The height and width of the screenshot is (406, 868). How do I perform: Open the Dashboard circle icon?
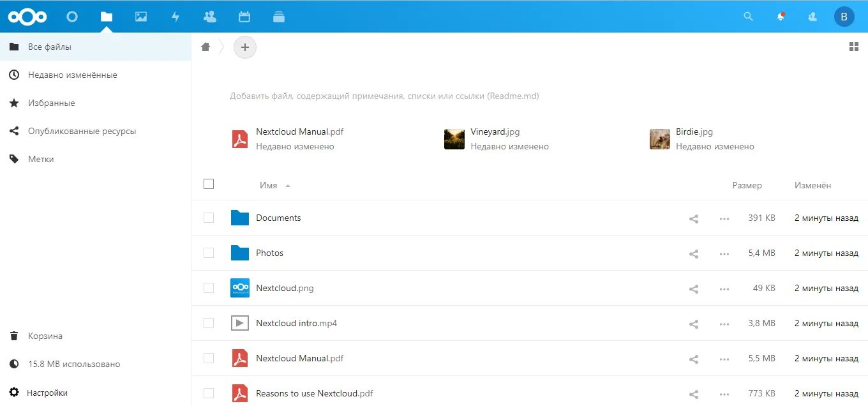[x=72, y=17]
